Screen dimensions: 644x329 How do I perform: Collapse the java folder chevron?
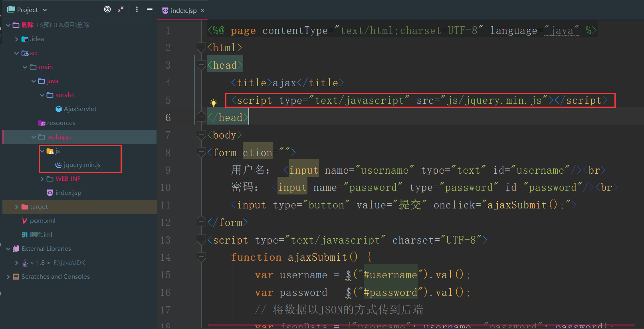pyautogui.click(x=34, y=81)
